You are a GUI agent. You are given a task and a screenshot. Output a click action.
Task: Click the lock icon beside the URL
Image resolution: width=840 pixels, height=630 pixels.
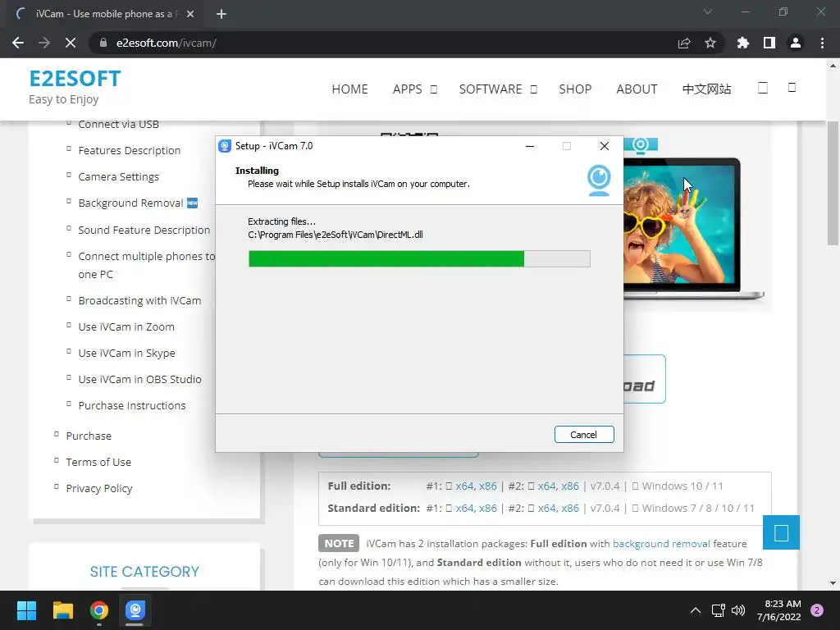(103, 43)
